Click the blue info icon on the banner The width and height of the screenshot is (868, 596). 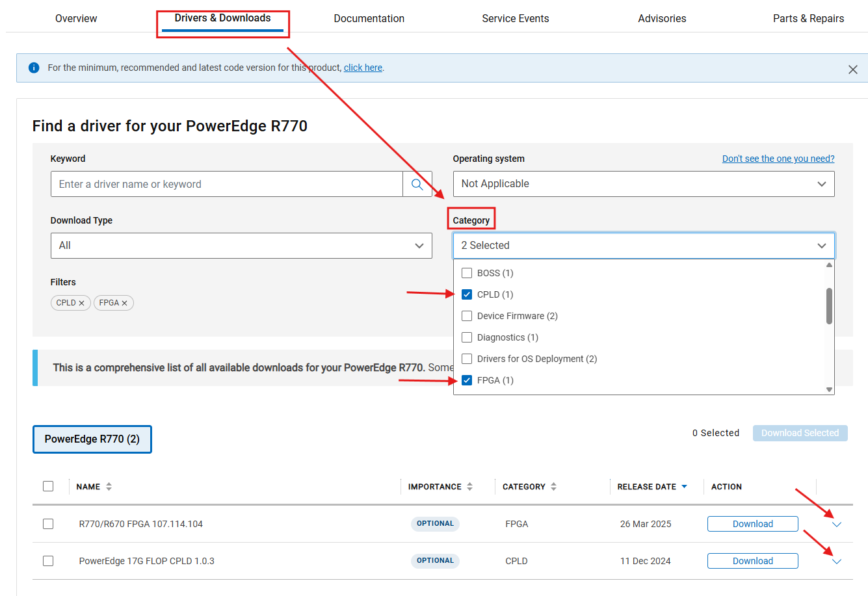point(34,67)
